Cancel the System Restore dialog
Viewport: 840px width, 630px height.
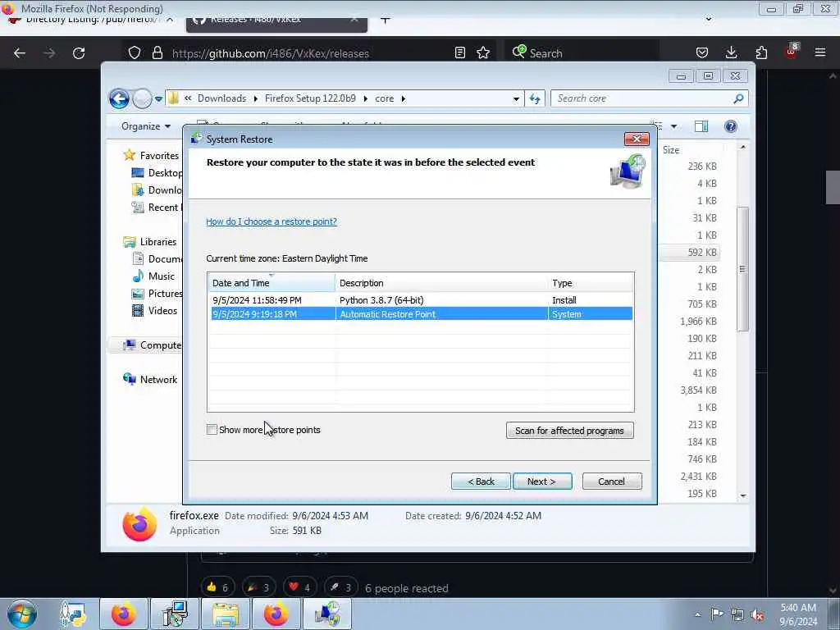click(611, 481)
